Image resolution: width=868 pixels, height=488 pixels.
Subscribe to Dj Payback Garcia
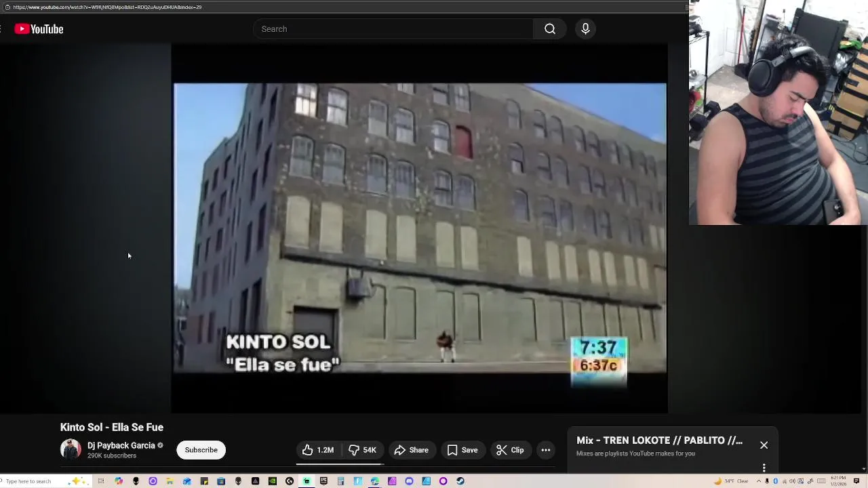(x=201, y=450)
